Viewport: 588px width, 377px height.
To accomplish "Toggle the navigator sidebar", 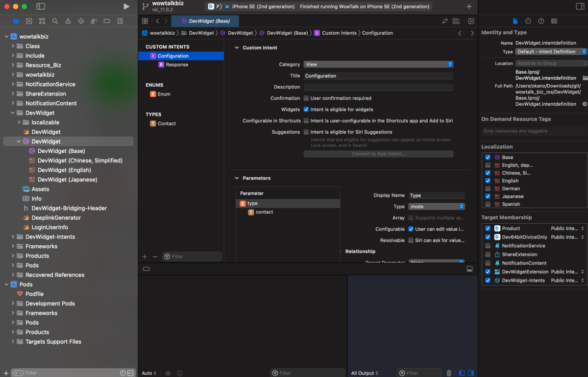I will (41, 7).
